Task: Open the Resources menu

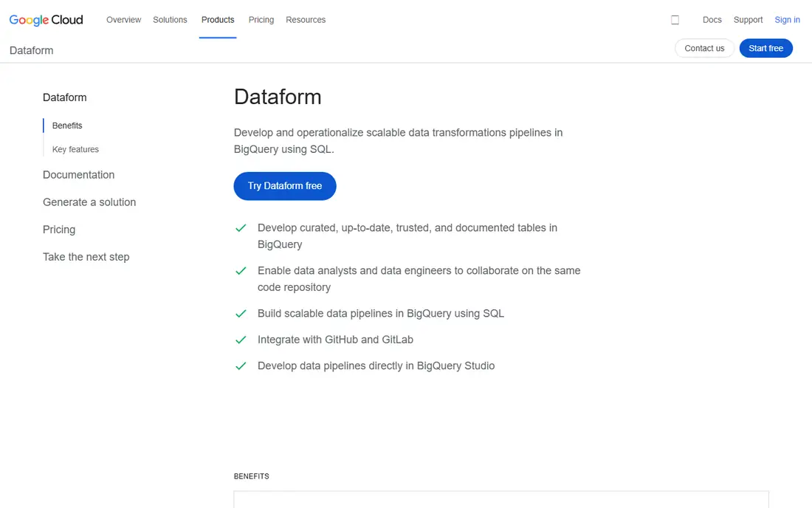Action: (x=306, y=20)
